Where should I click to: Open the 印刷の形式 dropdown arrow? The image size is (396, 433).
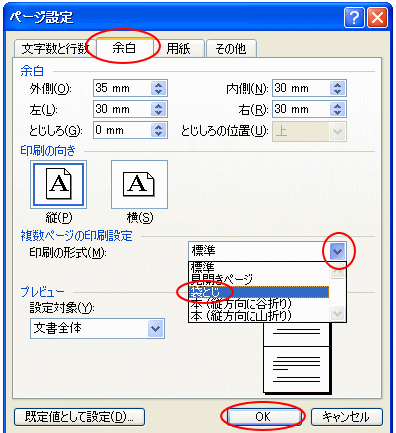[337, 251]
